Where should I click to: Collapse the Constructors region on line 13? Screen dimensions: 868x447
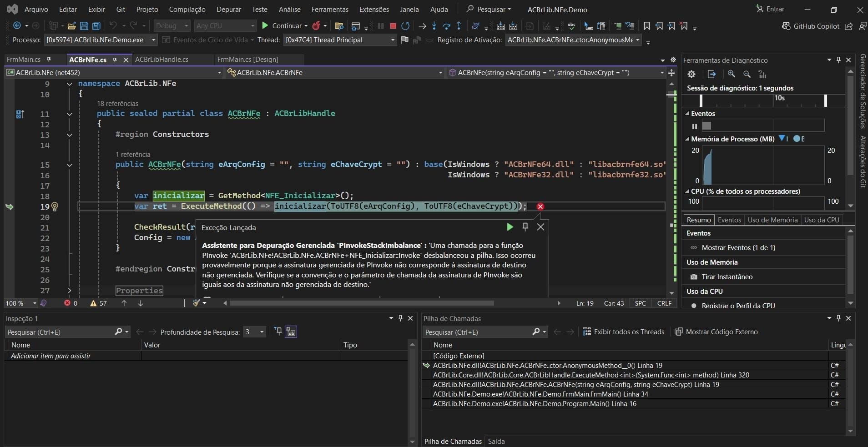69,135
